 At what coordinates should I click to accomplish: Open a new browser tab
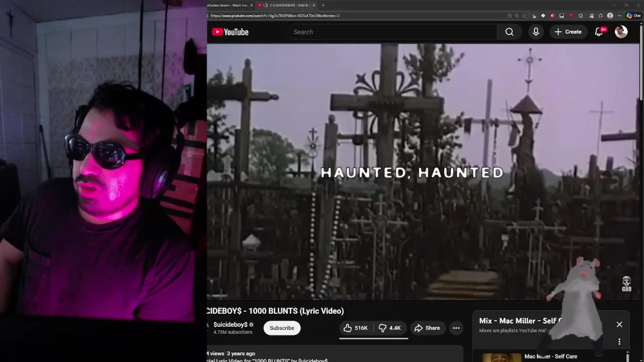click(x=324, y=5)
